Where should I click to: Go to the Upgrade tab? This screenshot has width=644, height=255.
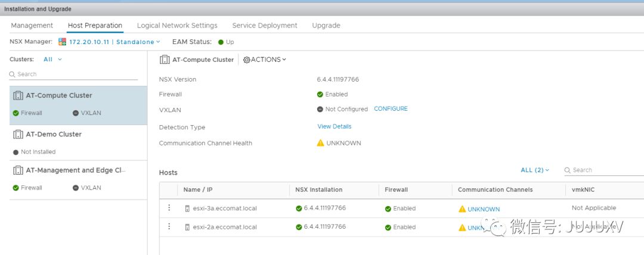[x=326, y=26]
